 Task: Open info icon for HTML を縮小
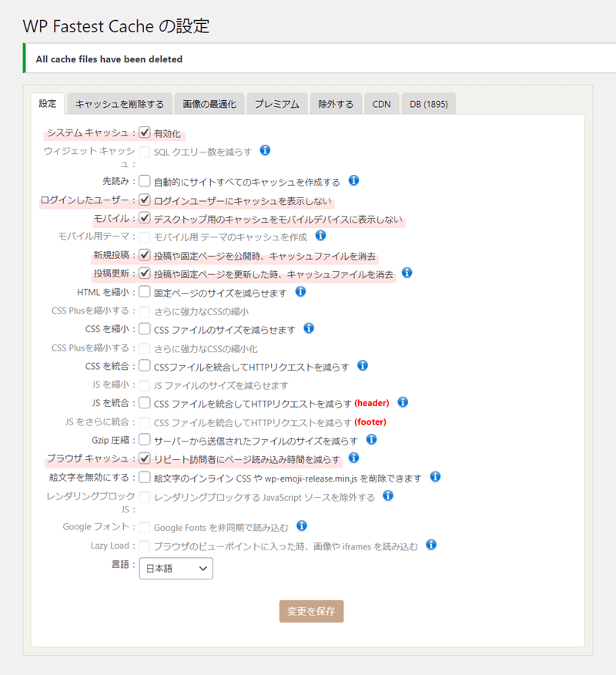click(x=301, y=292)
